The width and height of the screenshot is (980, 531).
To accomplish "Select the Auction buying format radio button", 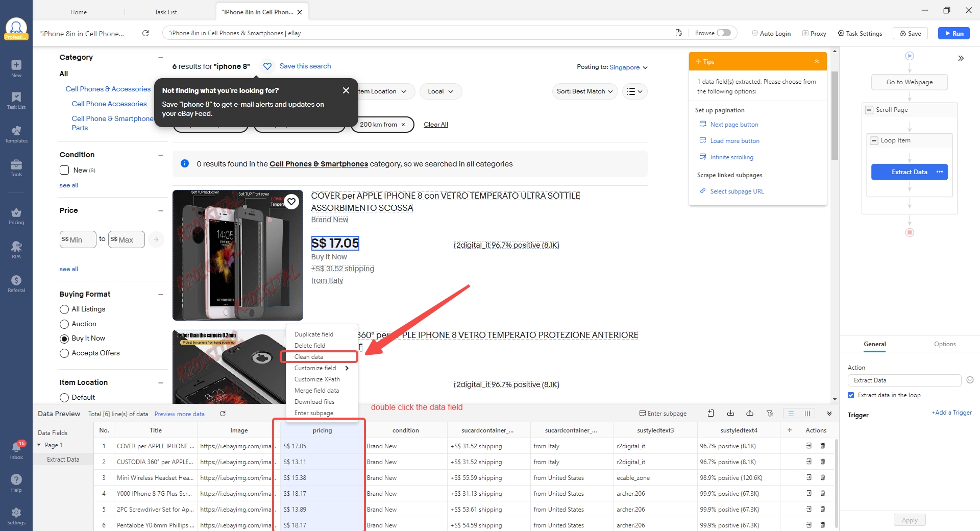I will [64, 324].
